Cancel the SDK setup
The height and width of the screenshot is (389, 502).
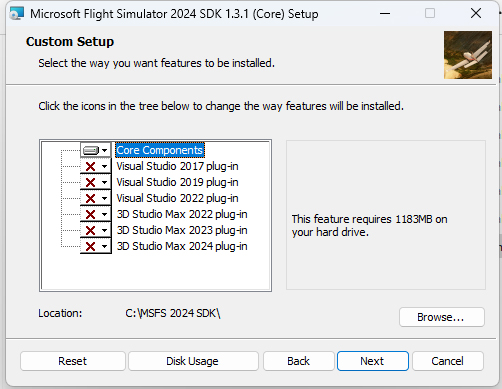point(448,361)
